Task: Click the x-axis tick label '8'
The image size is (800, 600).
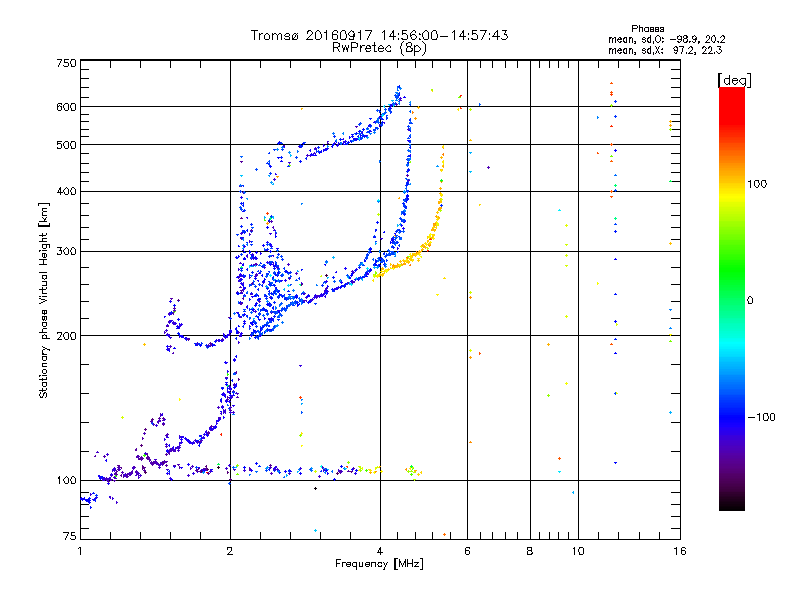Action: [x=530, y=551]
